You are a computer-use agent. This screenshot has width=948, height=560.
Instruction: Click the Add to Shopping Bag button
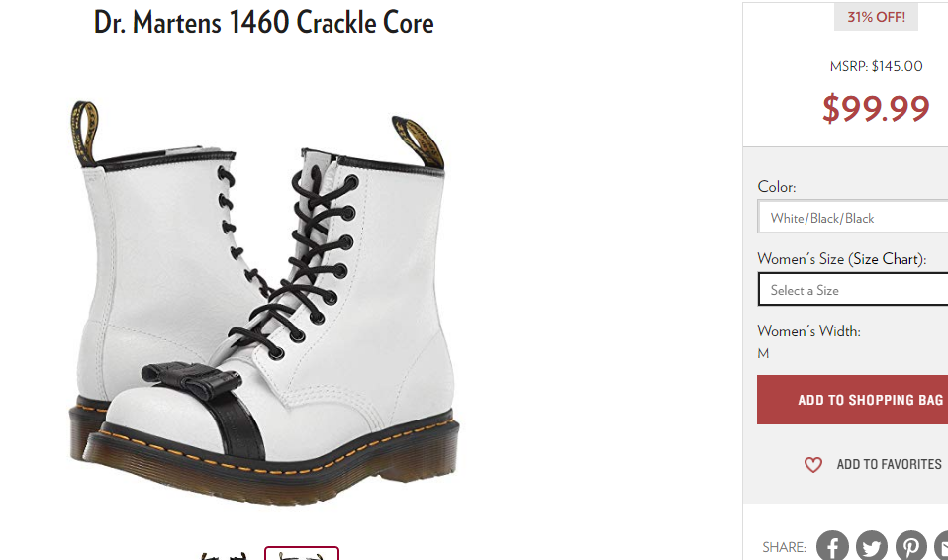point(852,400)
